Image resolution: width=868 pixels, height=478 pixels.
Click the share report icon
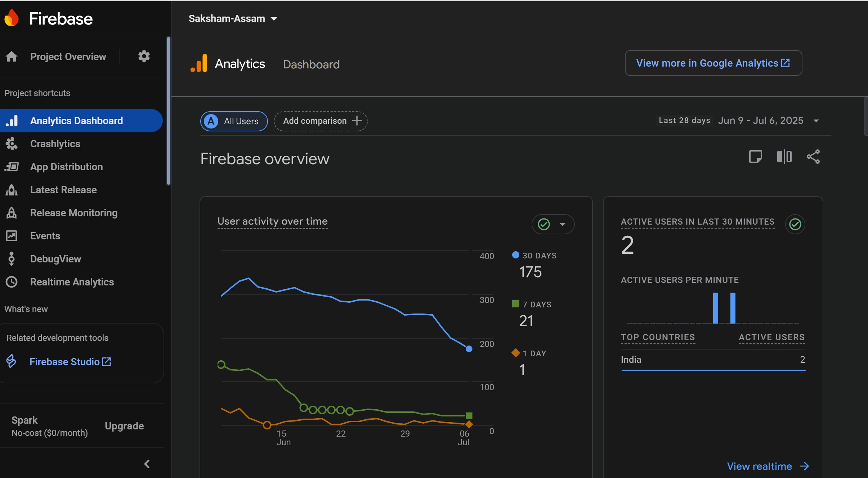click(813, 157)
